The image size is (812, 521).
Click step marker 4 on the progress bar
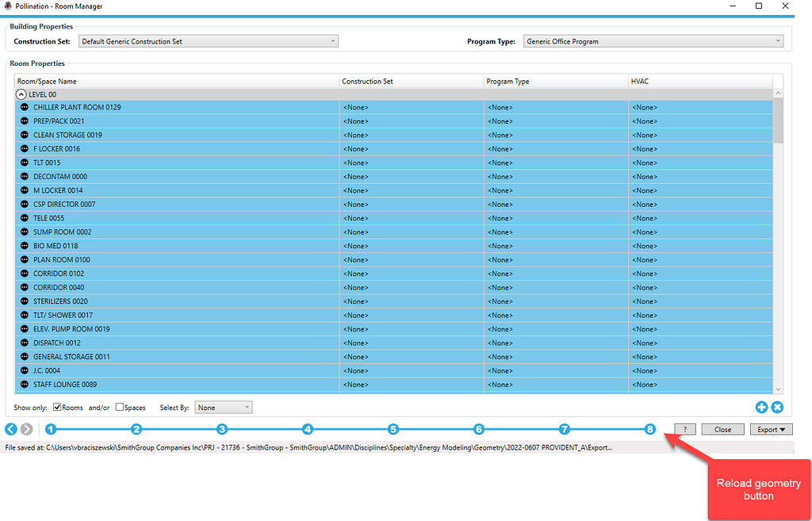308,429
